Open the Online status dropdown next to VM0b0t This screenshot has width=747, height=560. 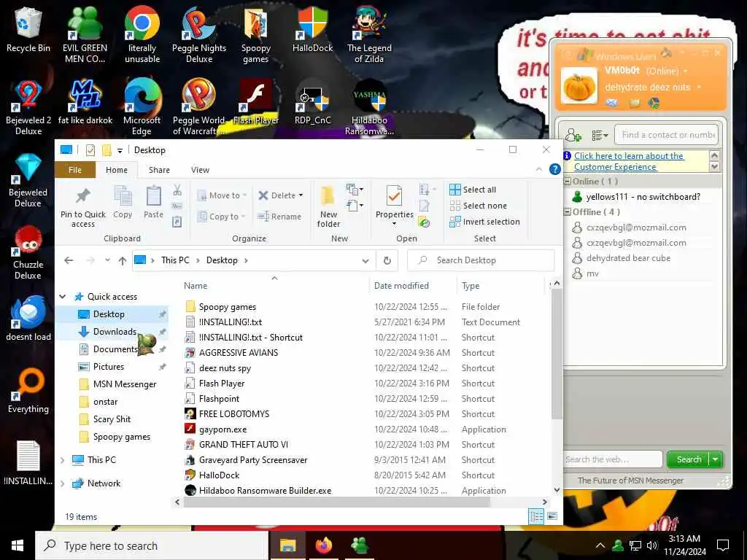[686, 71]
